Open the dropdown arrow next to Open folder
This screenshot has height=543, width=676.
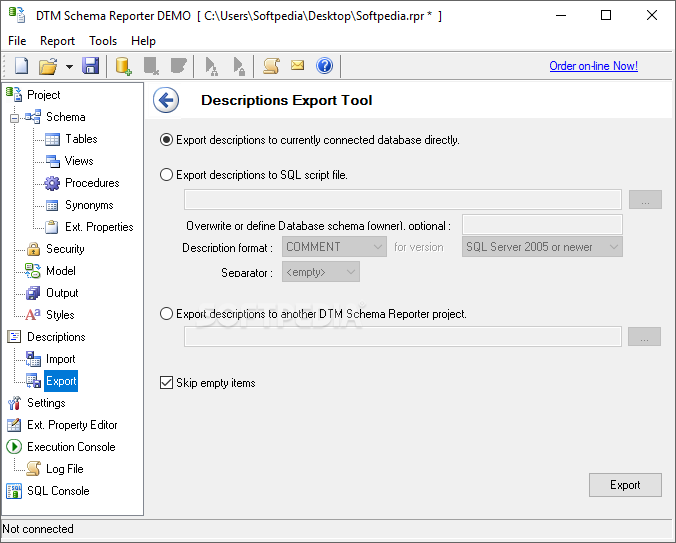[69, 67]
